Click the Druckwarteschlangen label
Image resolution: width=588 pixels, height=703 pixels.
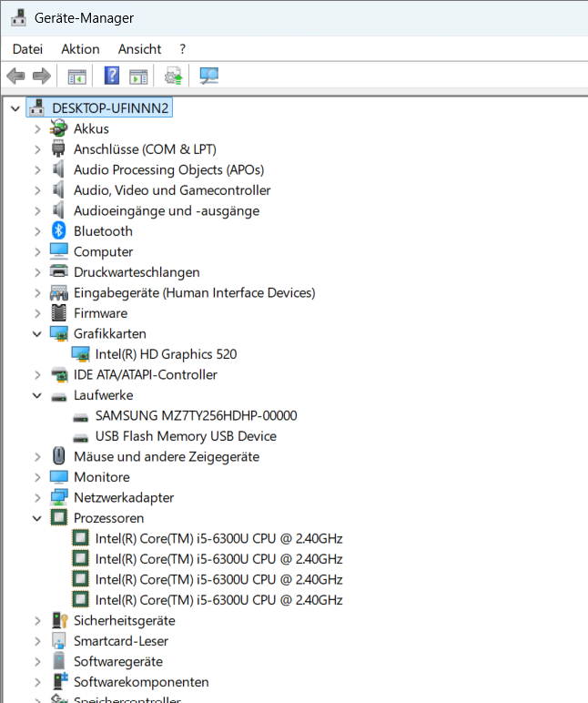coord(137,272)
